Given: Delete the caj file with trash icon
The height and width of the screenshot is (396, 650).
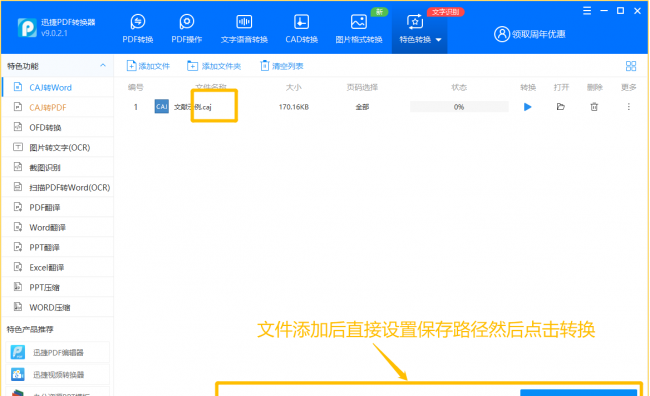Looking at the screenshot, I should [594, 107].
